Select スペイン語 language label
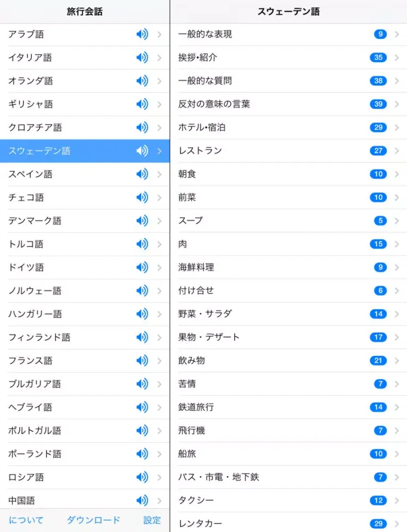 (x=30, y=174)
